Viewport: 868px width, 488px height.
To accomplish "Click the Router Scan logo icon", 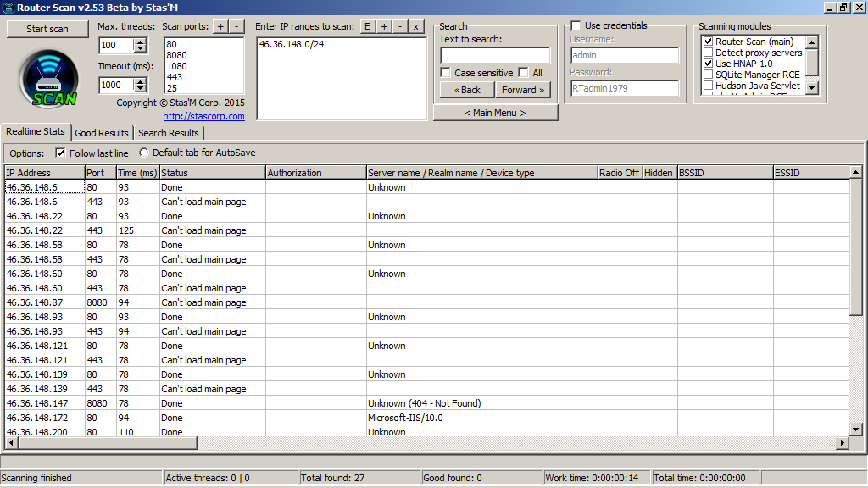I will pyautogui.click(x=48, y=78).
